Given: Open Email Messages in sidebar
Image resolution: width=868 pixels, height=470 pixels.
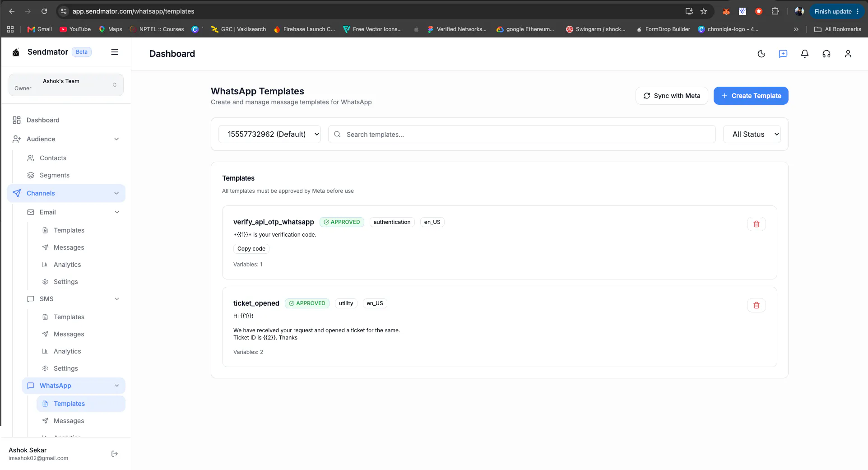Looking at the screenshot, I should point(81,247).
